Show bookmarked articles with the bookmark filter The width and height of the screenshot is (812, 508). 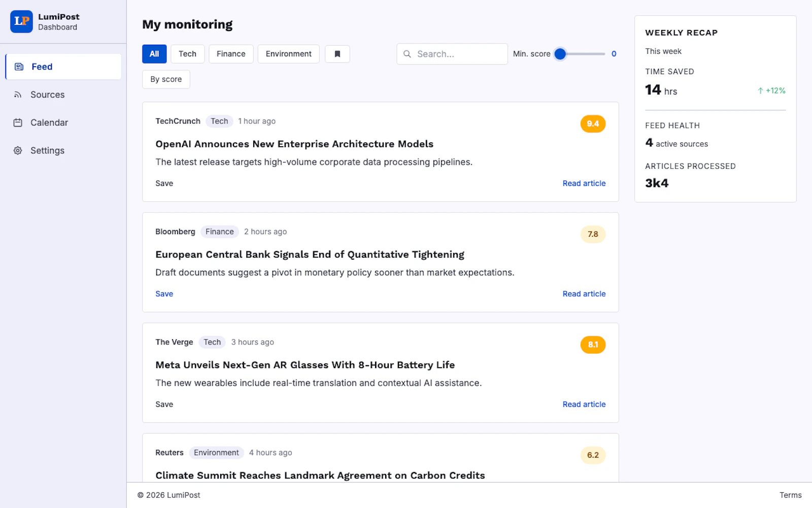coord(337,54)
